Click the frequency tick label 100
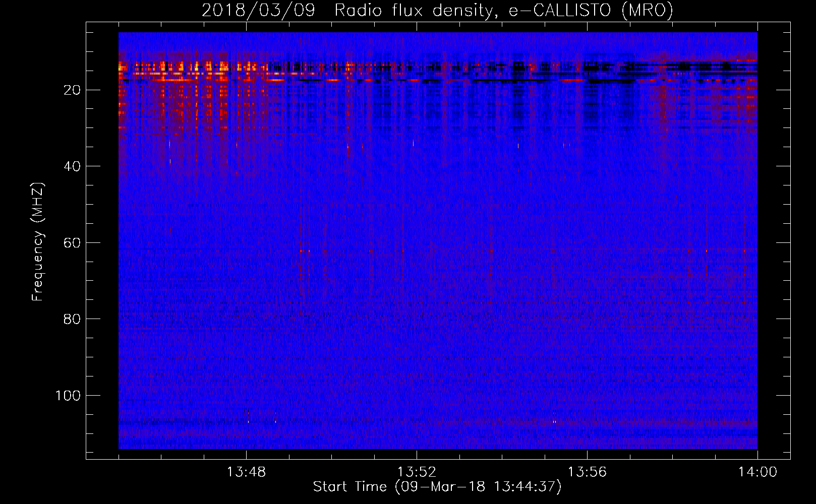816x504 pixels. tap(68, 396)
